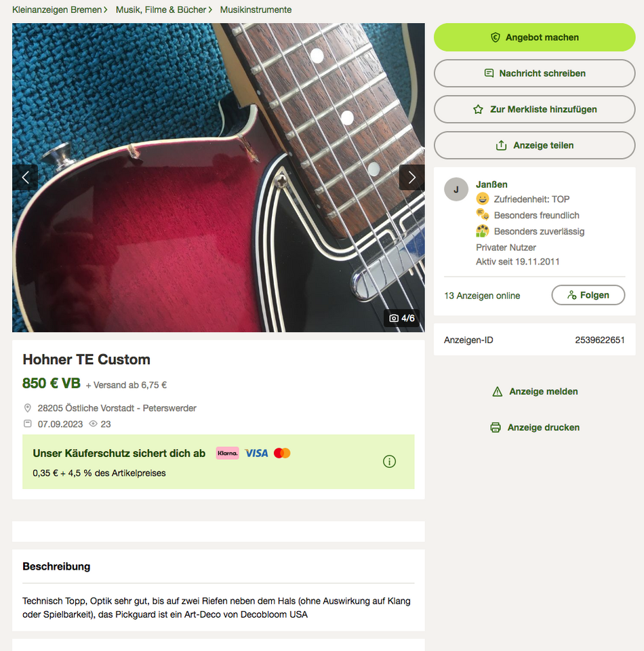Open Musikinstrumente breadcrumb link
Screen dimensions: 644x651
pos(256,9)
